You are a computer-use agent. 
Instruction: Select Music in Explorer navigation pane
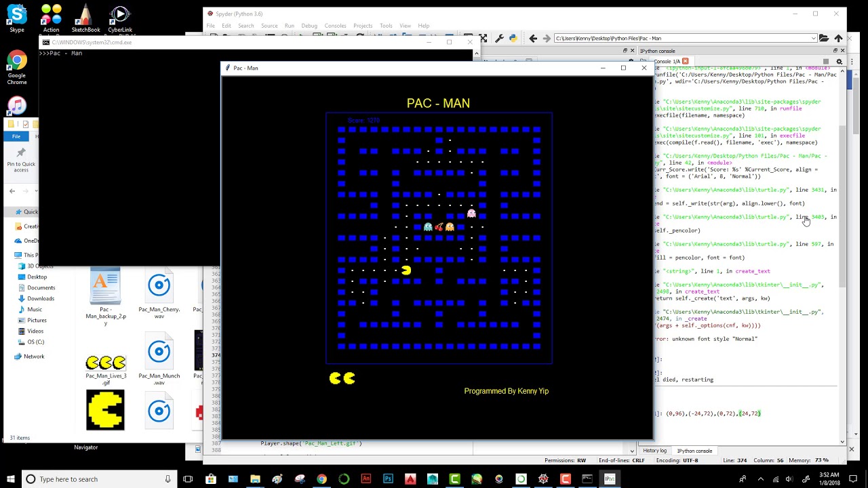point(35,309)
